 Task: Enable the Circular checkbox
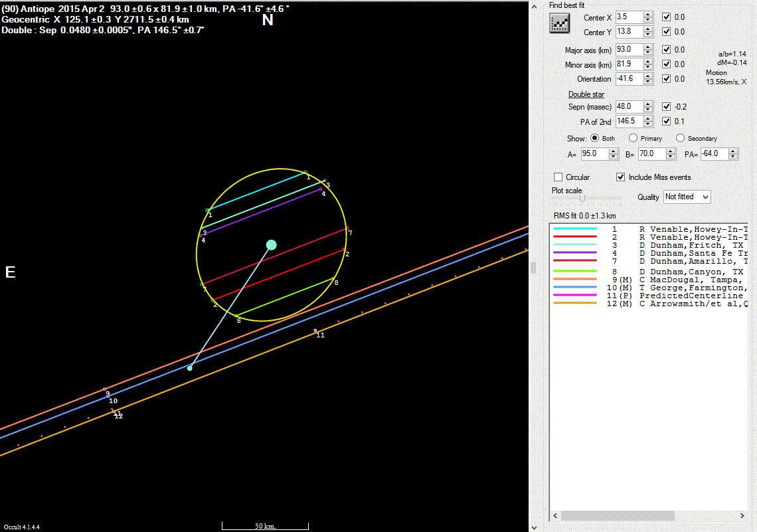point(558,177)
